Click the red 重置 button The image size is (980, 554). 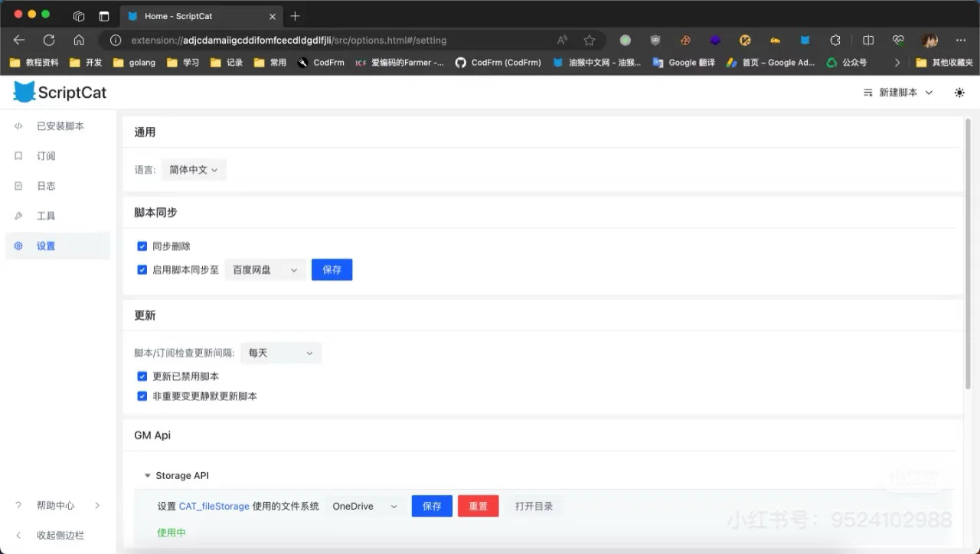point(479,507)
